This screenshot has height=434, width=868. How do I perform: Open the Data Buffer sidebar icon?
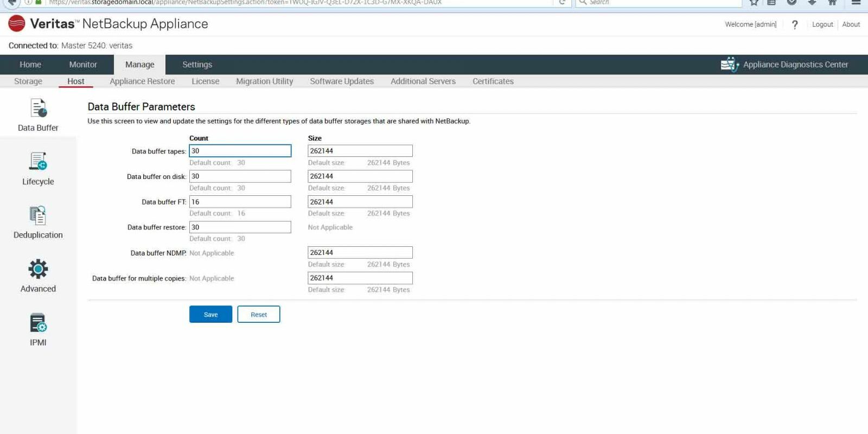(x=39, y=108)
